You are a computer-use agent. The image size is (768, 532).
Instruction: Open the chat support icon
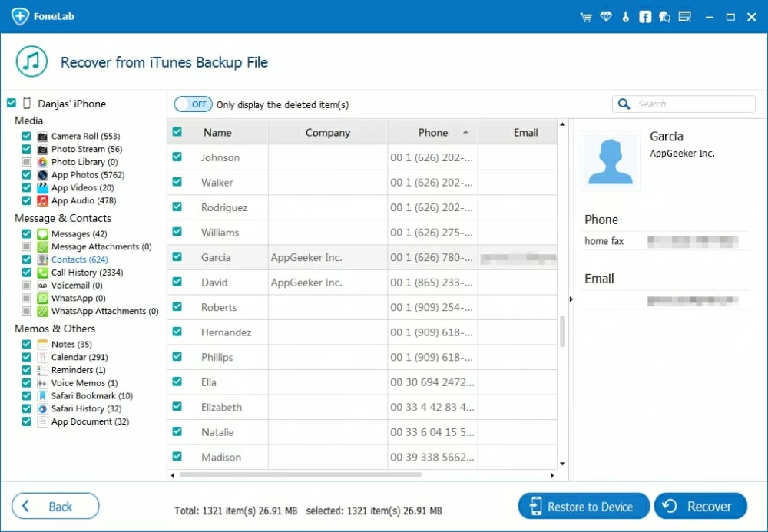click(664, 17)
